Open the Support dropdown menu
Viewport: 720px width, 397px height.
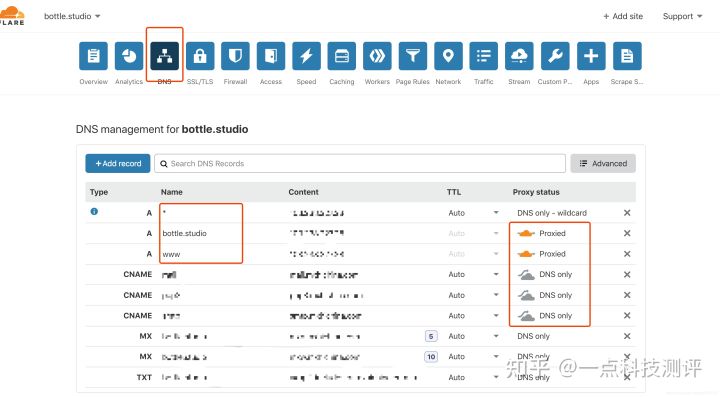(x=682, y=16)
